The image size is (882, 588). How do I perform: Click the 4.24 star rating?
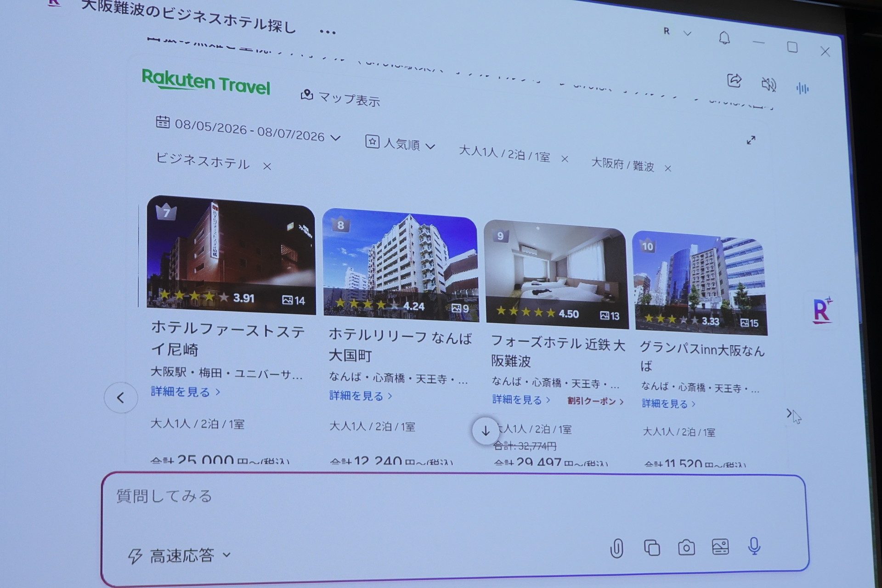click(x=380, y=305)
